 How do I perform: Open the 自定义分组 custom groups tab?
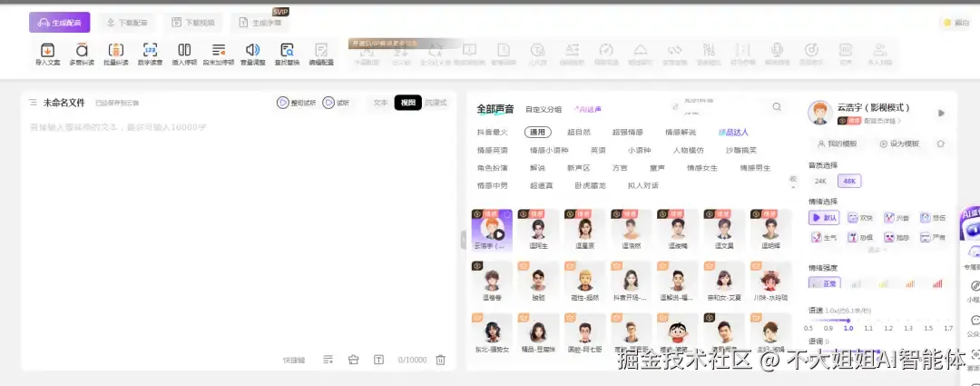point(544,109)
